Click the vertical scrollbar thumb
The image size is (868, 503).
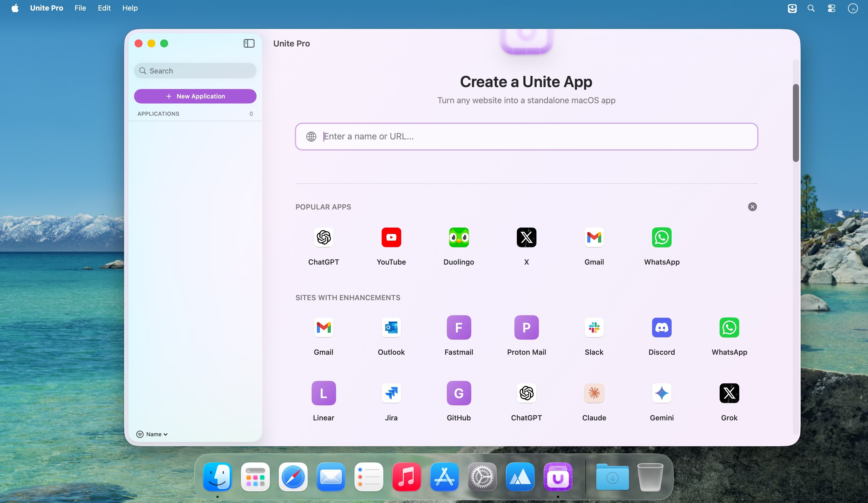click(795, 123)
